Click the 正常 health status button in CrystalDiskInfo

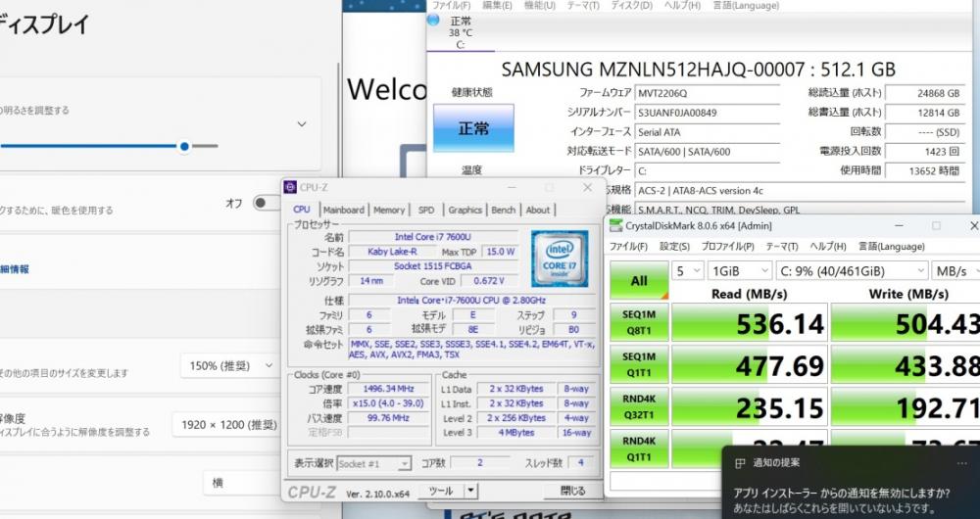(473, 128)
